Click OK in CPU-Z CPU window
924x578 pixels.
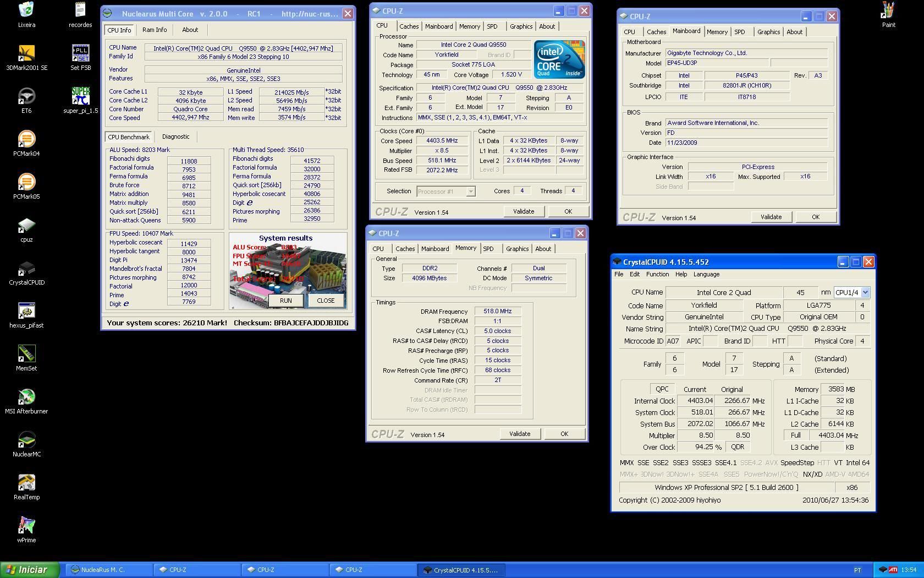click(568, 211)
